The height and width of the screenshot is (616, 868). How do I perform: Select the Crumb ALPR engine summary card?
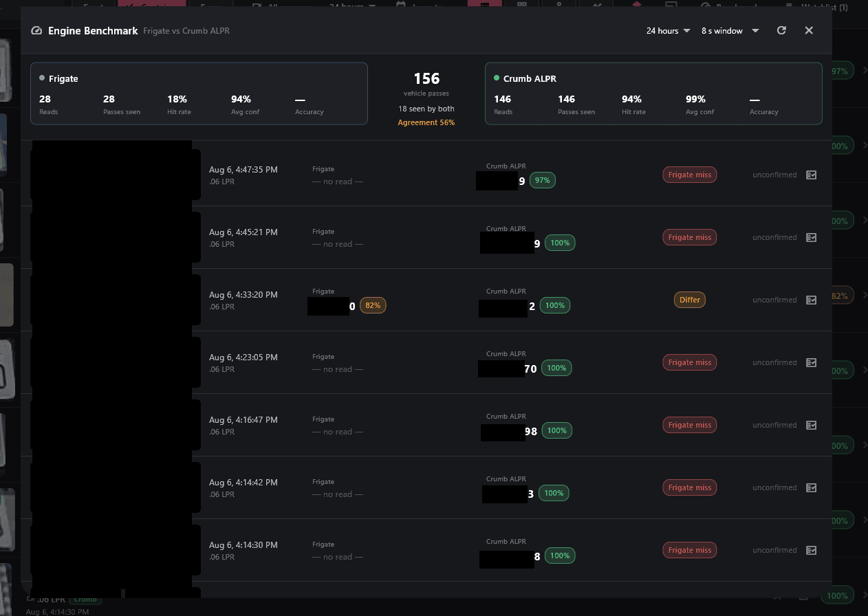(653, 93)
